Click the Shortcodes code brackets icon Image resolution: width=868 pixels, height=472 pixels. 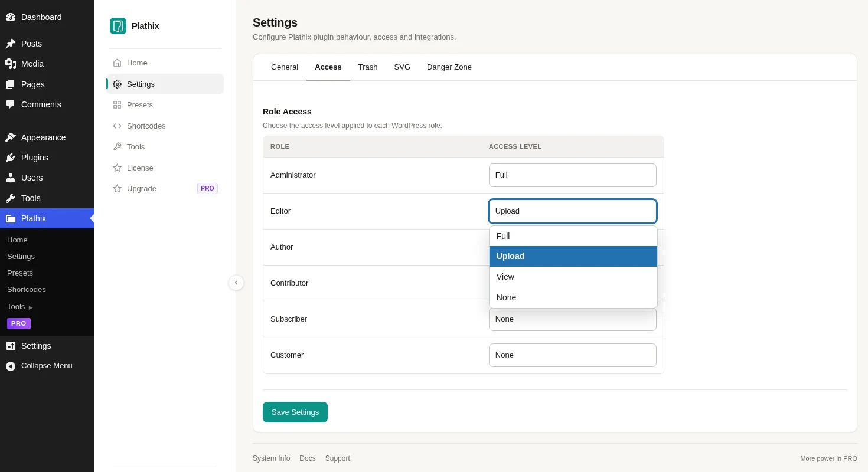(x=117, y=126)
